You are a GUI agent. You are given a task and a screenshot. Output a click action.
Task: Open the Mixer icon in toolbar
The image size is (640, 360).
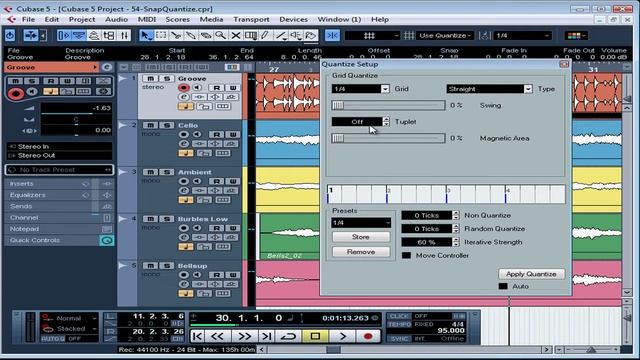(124, 36)
